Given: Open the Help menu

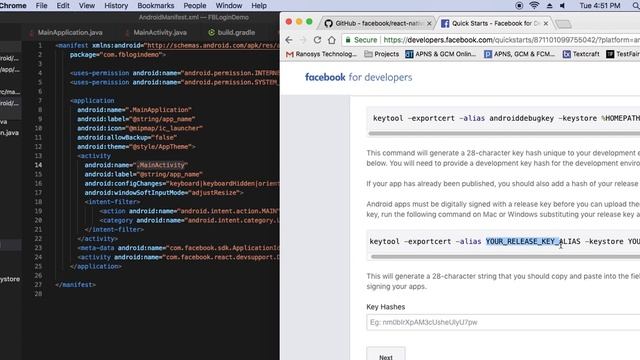Looking at the screenshot, I should pos(259,6).
